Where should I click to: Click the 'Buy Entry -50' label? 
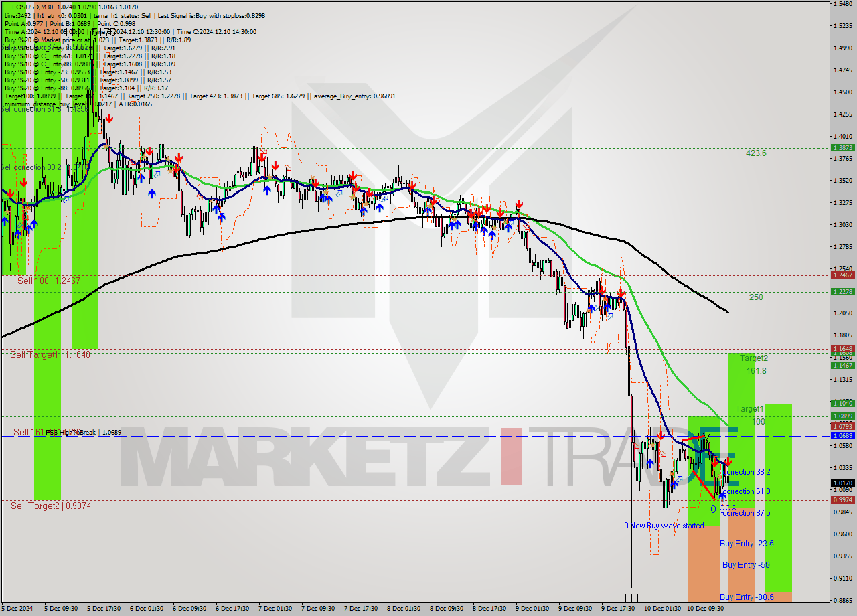point(746,565)
